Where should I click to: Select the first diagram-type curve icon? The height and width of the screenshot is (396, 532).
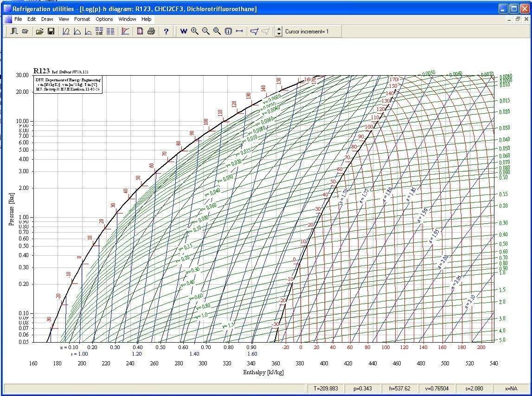pos(66,31)
